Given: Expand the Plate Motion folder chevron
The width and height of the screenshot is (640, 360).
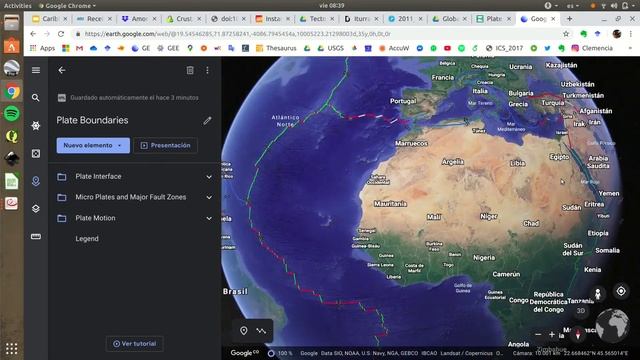Looking at the screenshot, I should point(209,218).
